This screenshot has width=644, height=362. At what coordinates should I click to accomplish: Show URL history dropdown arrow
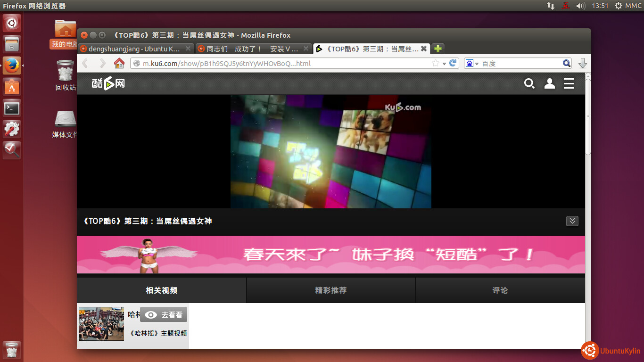coord(444,64)
